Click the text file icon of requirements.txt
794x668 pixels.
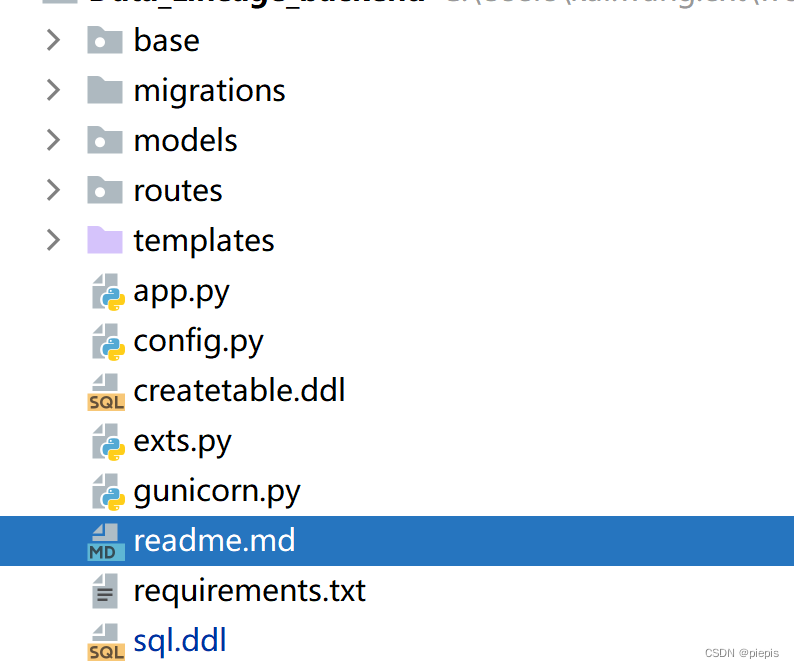(105, 591)
